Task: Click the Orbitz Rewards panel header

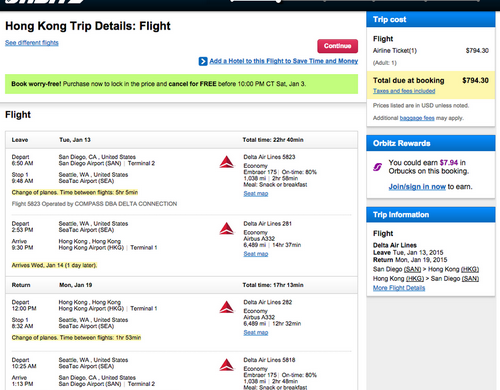Action: click(431, 143)
